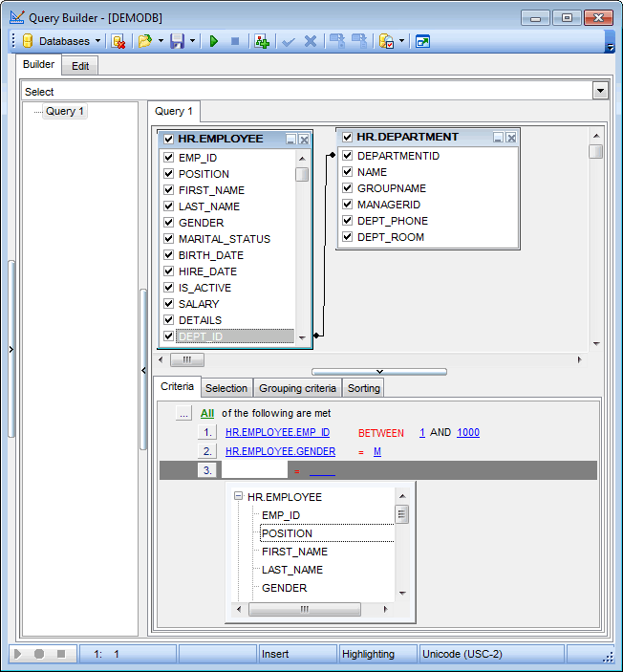Click the HR.EMPLOYEE field list scrollbar thumb
Screen dimensions: 623x672
pos(302,174)
